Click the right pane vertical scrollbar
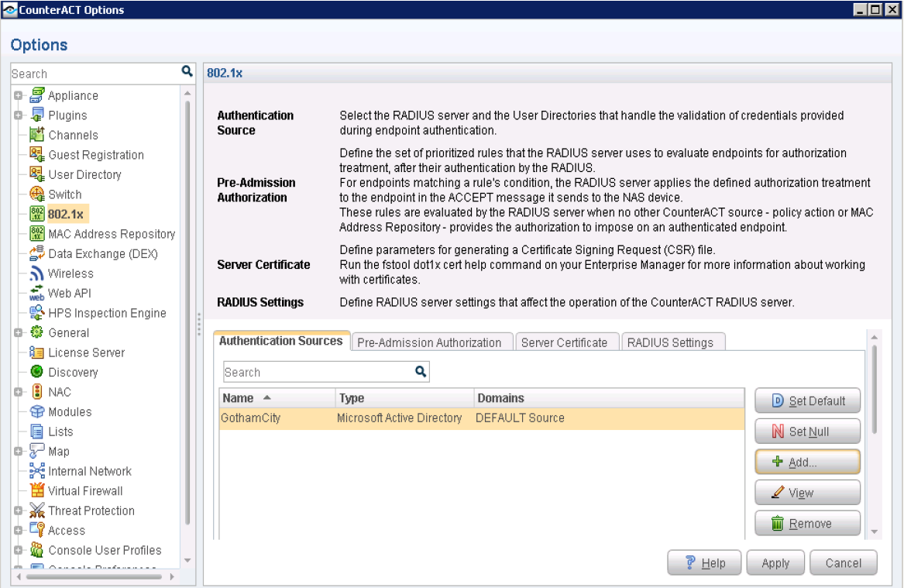The image size is (904, 588). (875, 389)
